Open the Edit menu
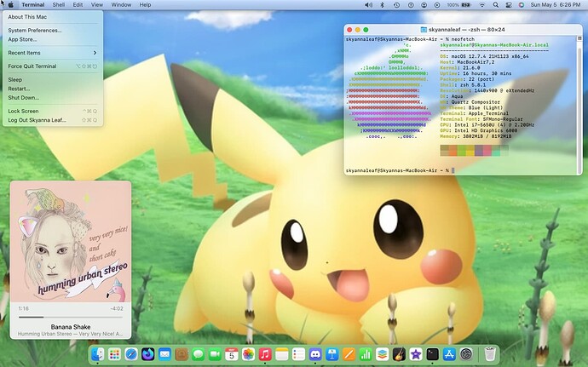The height and width of the screenshot is (367, 588). click(x=78, y=5)
